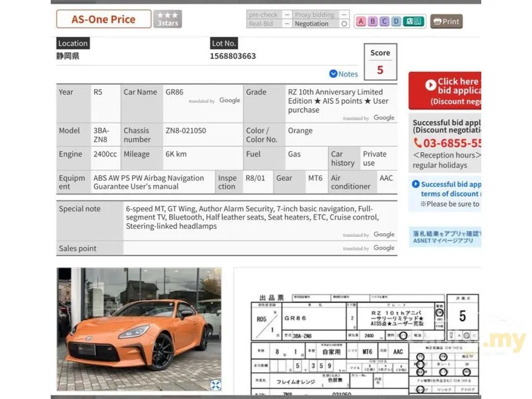Viewport: 532px width, 399px height.
Task: Click the pre-check dash indicator
Action: 287,15
